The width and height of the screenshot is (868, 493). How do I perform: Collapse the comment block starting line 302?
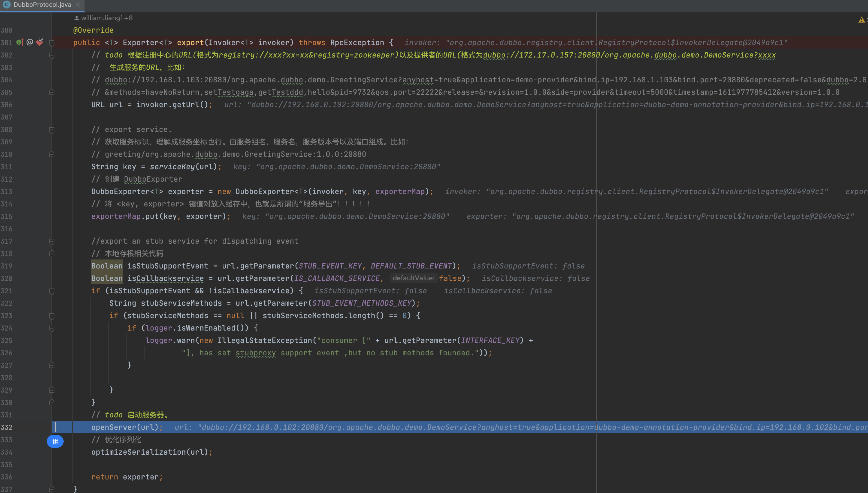(x=52, y=55)
